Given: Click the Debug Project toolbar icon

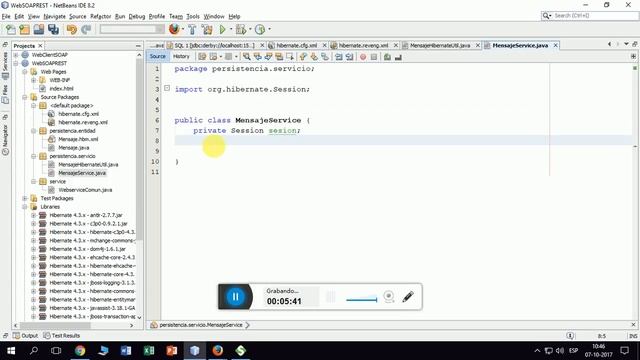Looking at the screenshot, I should pyautogui.click(x=241, y=29).
